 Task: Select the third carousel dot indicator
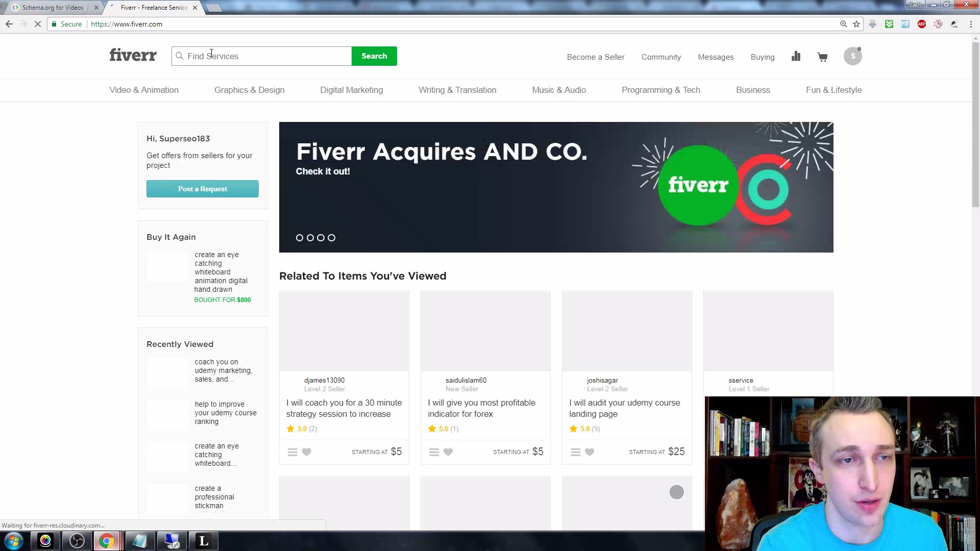coord(321,237)
